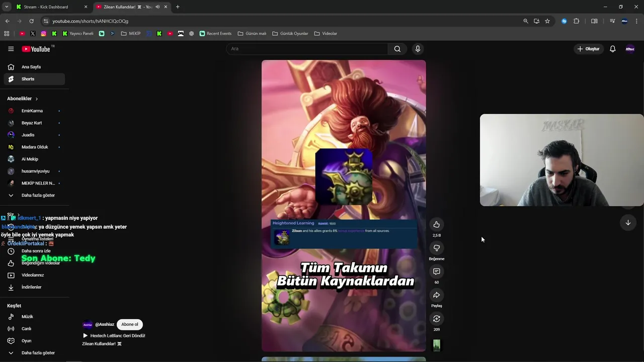
Task: Open the X bookmark icon
Action: click(33, 34)
